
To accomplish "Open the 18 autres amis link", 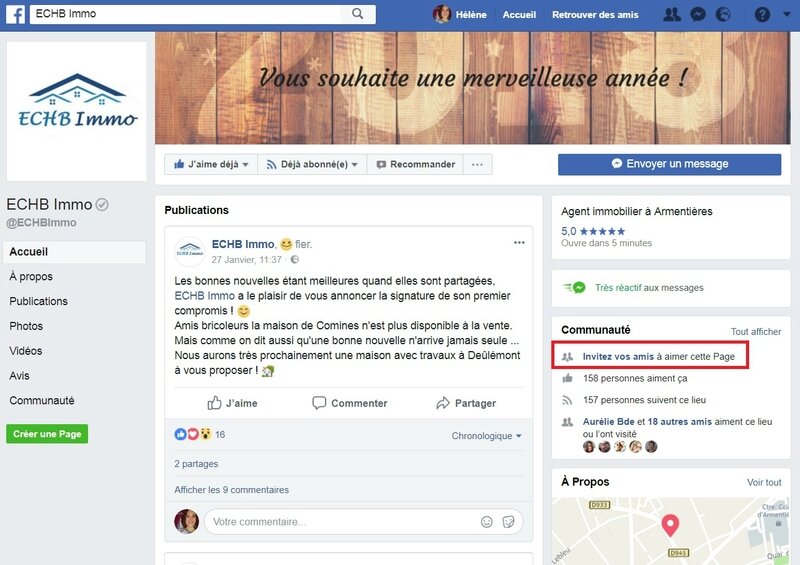I will [x=679, y=422].
